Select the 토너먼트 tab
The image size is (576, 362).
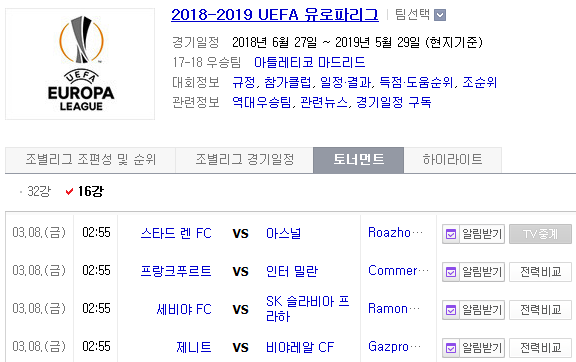359,160
